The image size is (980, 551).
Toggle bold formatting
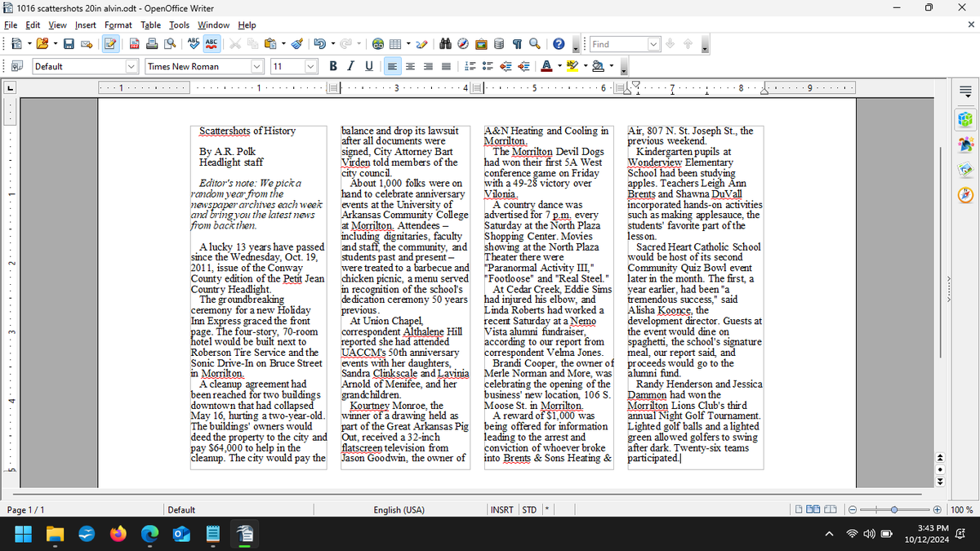click(x=333, y=66)
